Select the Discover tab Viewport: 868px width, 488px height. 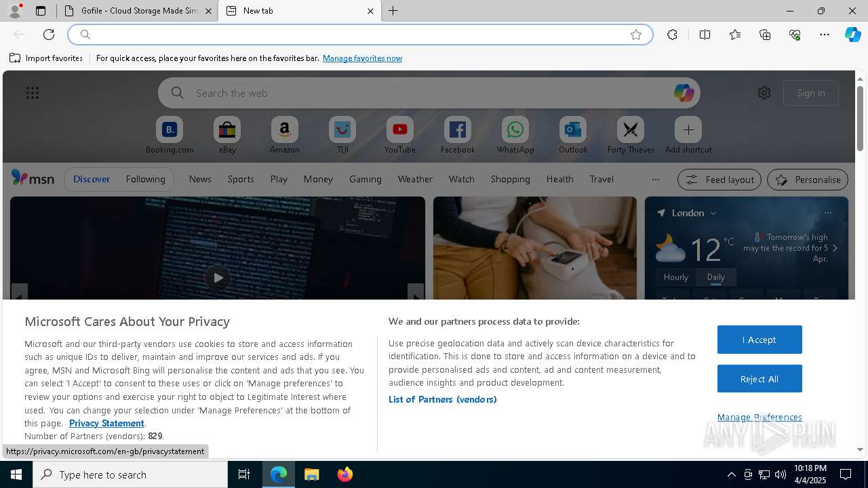click(x=92, y=179)
